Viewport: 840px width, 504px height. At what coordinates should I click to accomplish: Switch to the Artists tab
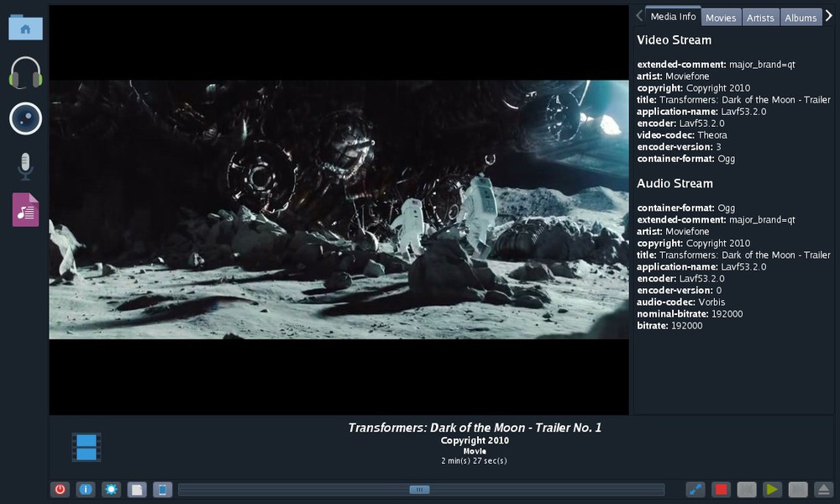pos(760,18)
